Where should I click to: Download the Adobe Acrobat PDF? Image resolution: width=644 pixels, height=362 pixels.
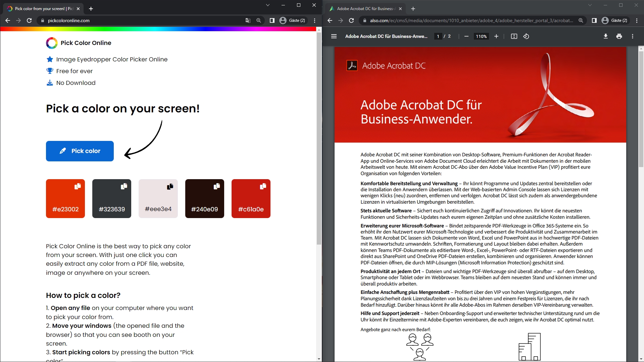(605, 36)
